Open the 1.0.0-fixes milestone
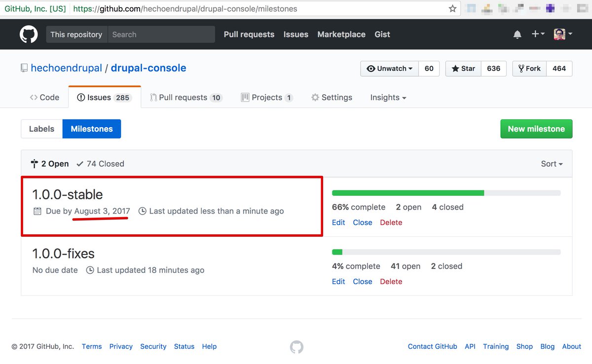Viewport: 592px width, 364px height. (x=63, y=254)
